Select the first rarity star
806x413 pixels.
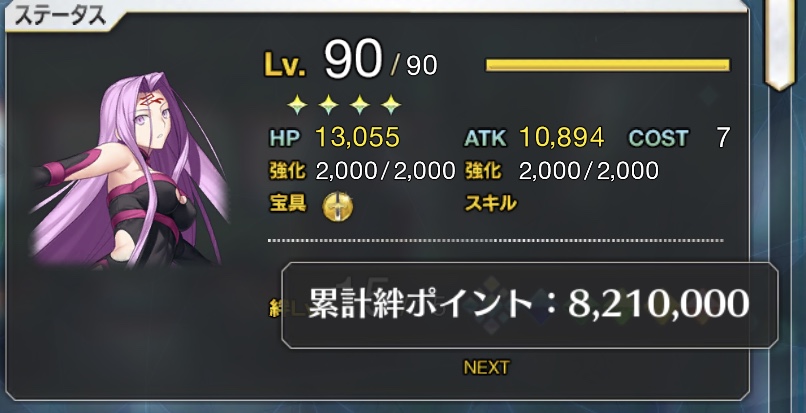point(297,105)
